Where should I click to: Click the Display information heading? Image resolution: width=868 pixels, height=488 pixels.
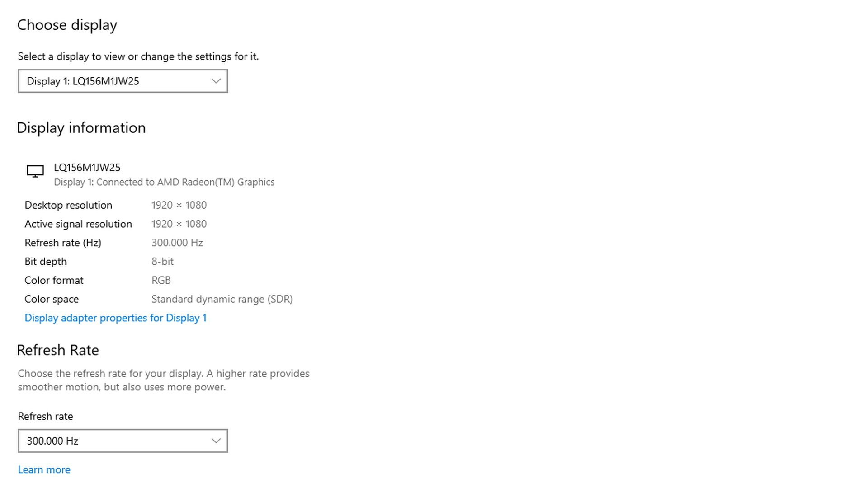click(x=81, y=128)
